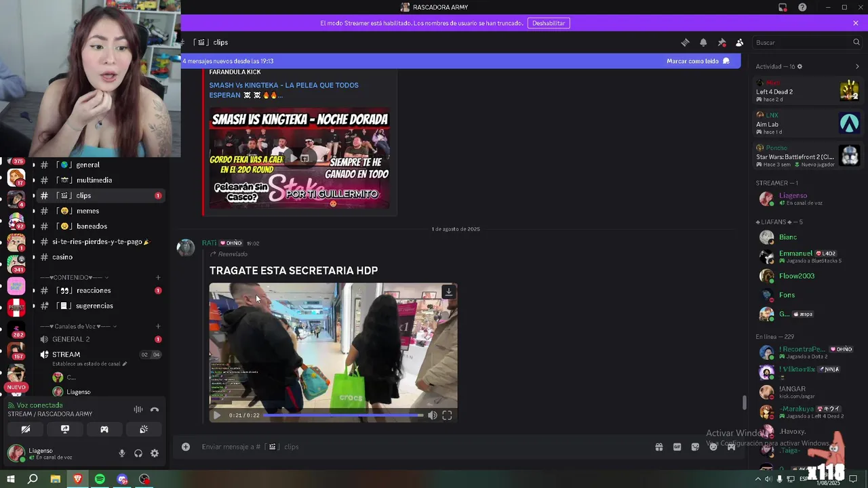
Task: Open the emoji picker
Action: point(713,447)
